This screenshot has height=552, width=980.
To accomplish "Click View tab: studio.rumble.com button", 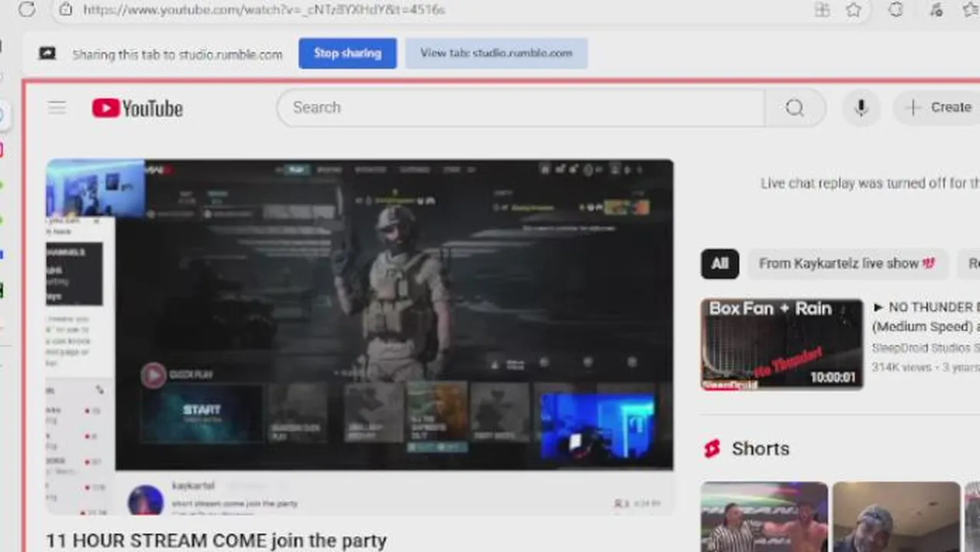I will point(496,54).
